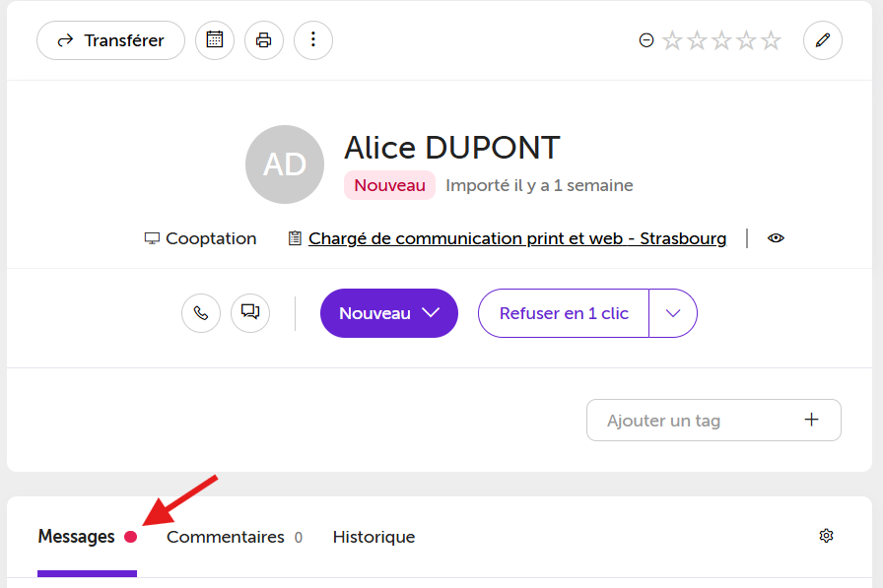
Task: Click the Transférer button
Action: click(110, 40)
